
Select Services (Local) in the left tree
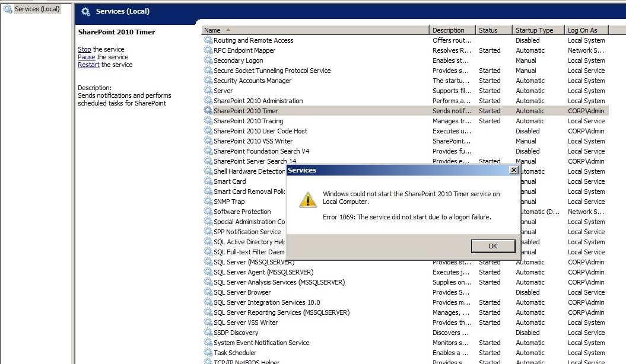tap(37, 9)
